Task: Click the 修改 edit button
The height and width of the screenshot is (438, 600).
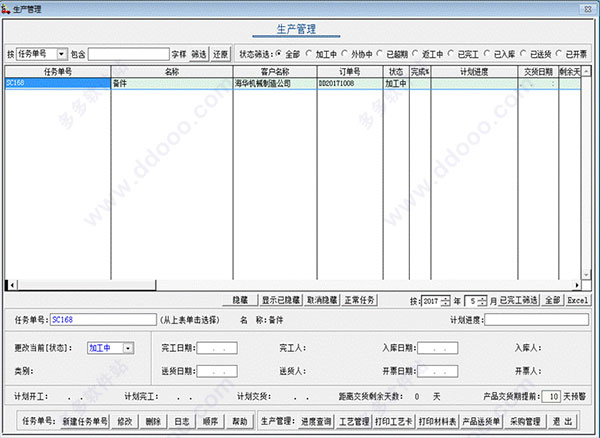Action: [x=125, y=422]
